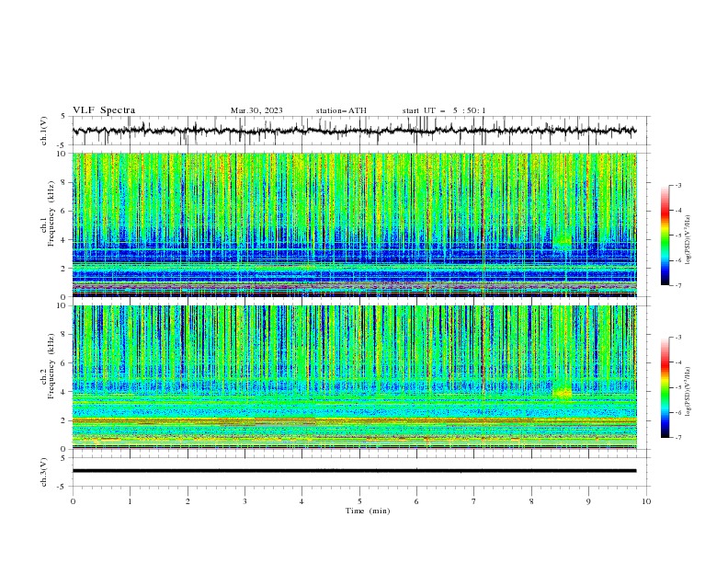Viewport: 728px width, 563px height.
Task: Select the lower "log(PSD)(V²/Hz)" color bar title
Action: coord(688,392)
